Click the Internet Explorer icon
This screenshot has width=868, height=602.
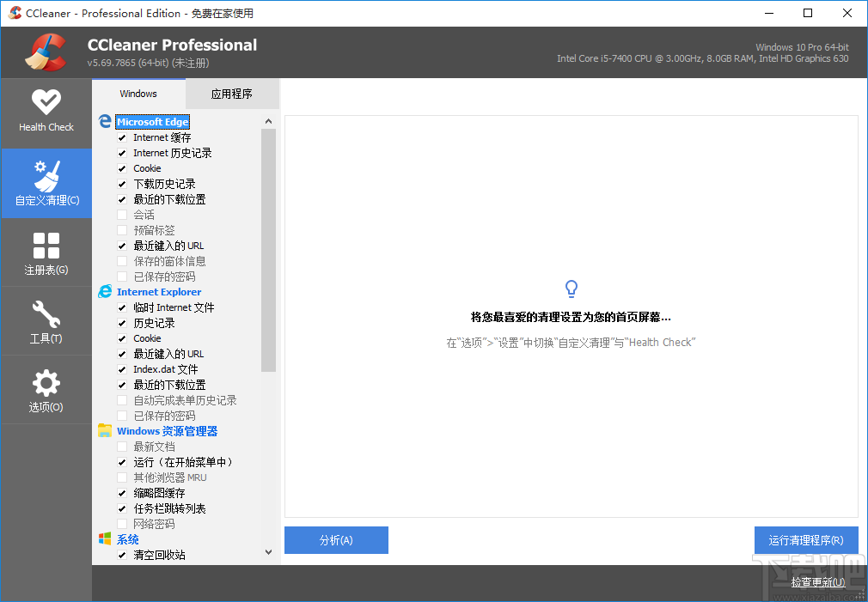click(x=105, y=292)
